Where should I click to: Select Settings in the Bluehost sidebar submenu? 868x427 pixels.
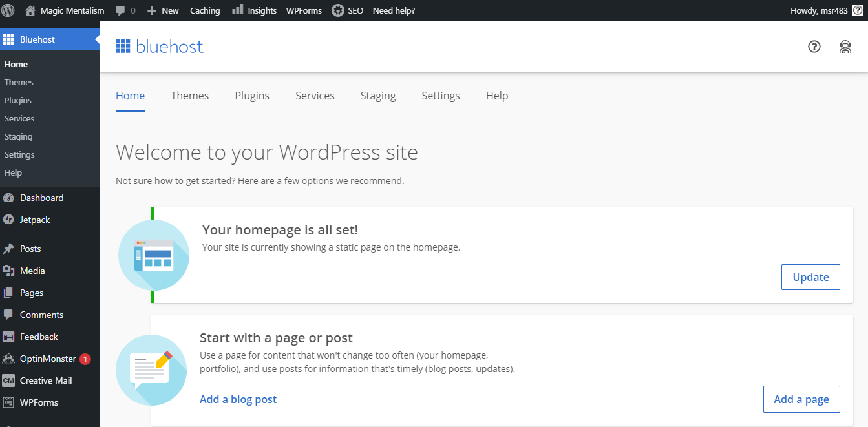click(19, 154)
